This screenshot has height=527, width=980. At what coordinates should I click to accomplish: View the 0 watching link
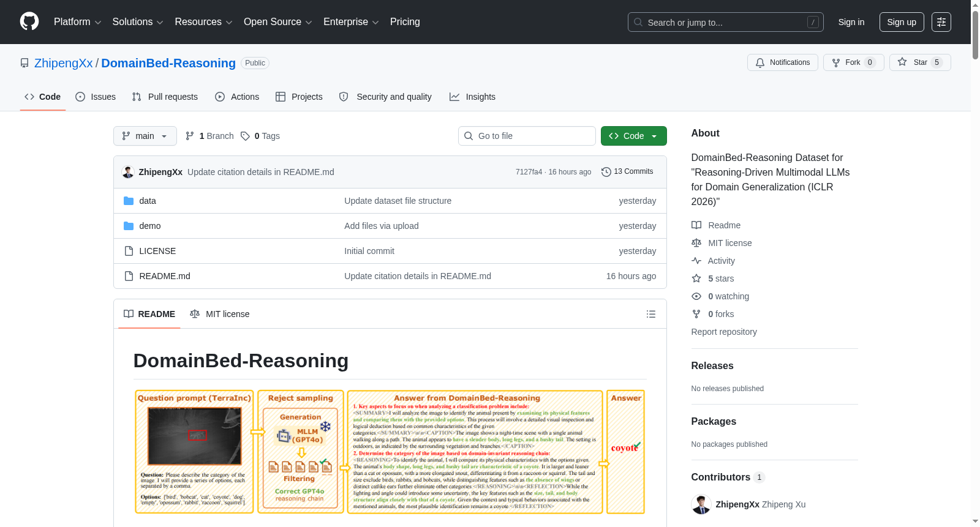pyautogui.click(x=720, y=296)
